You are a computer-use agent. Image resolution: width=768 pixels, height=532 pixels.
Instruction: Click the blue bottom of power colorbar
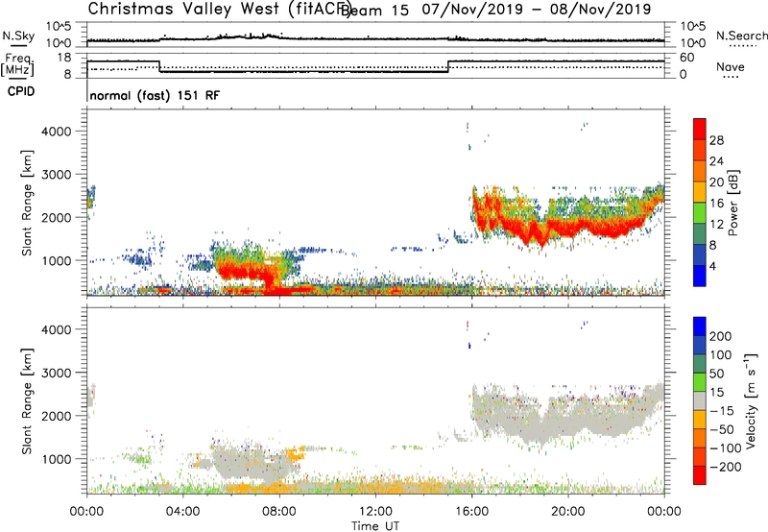700,276
